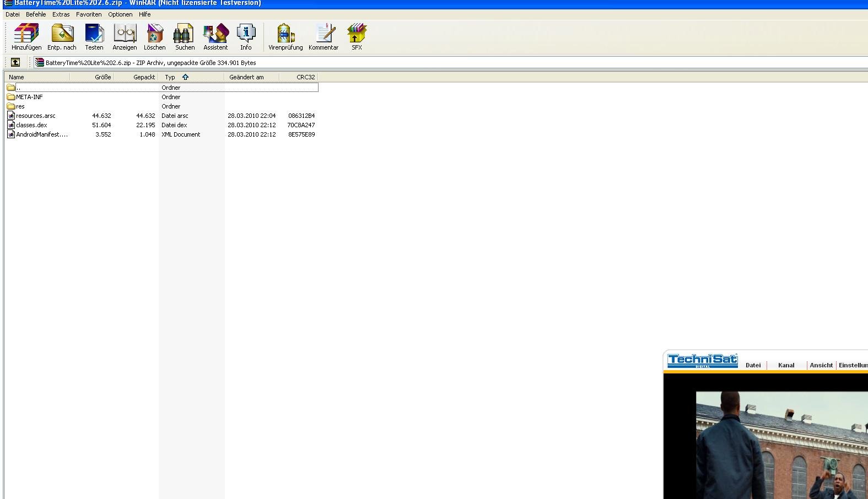The height and width of the screenshot is (499, 868).
Task: Click the Löschen (delete) icon
Action: click(155, 34)
